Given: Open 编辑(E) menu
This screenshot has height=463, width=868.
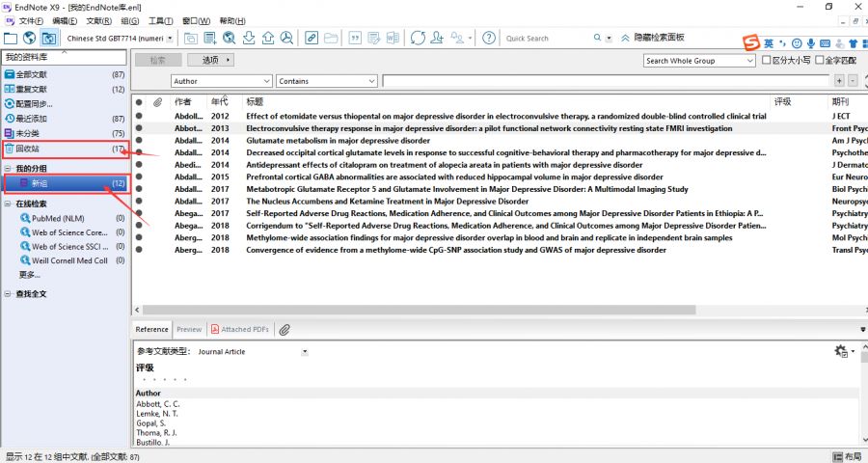Looking at the screenshot, I should pyautogui.click(x=65, y=21).
